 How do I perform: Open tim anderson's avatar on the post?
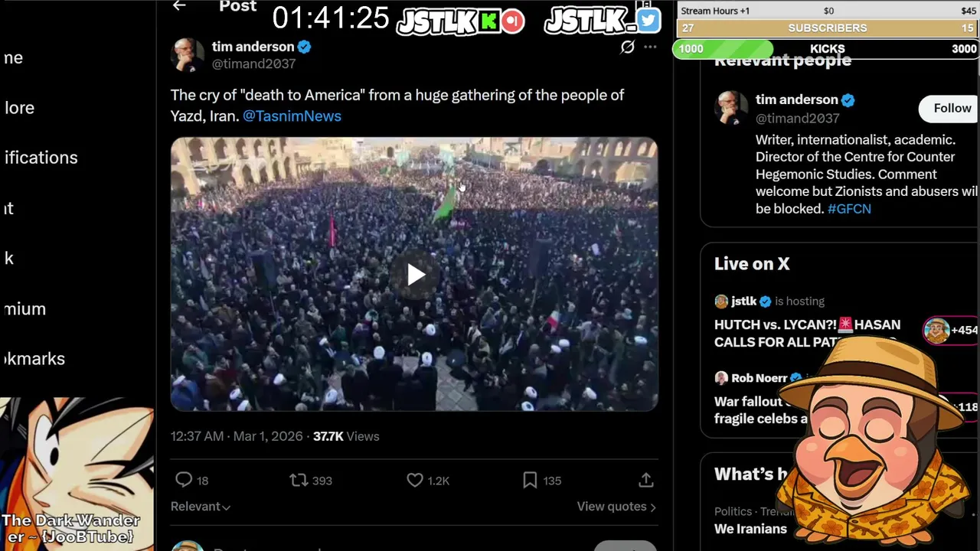[x=188, y=55]
